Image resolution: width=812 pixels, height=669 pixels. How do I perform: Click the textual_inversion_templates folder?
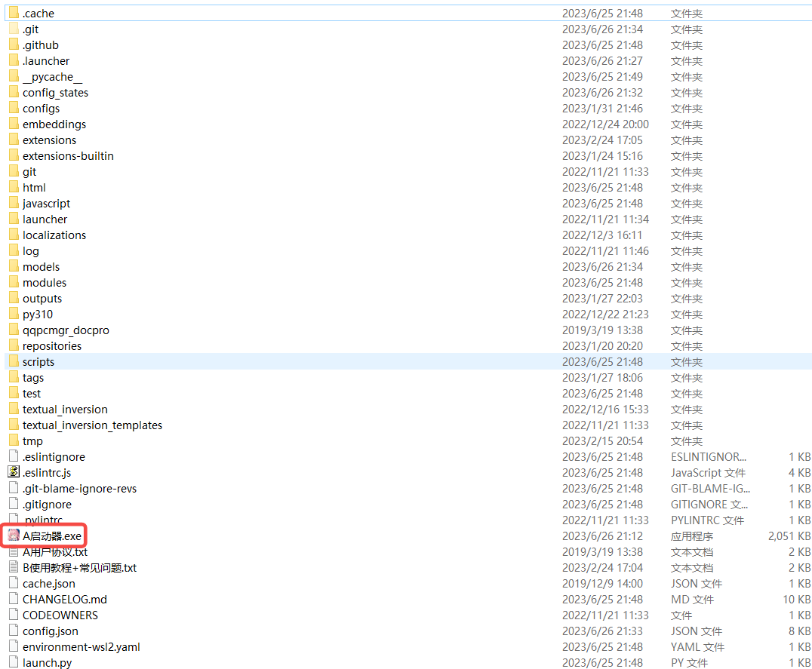pos(92,425)
